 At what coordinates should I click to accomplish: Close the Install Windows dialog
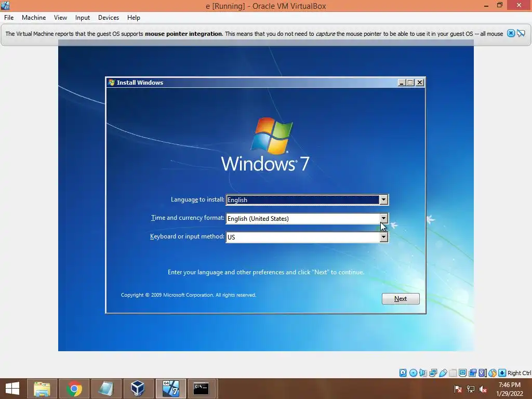pos(420,83)
